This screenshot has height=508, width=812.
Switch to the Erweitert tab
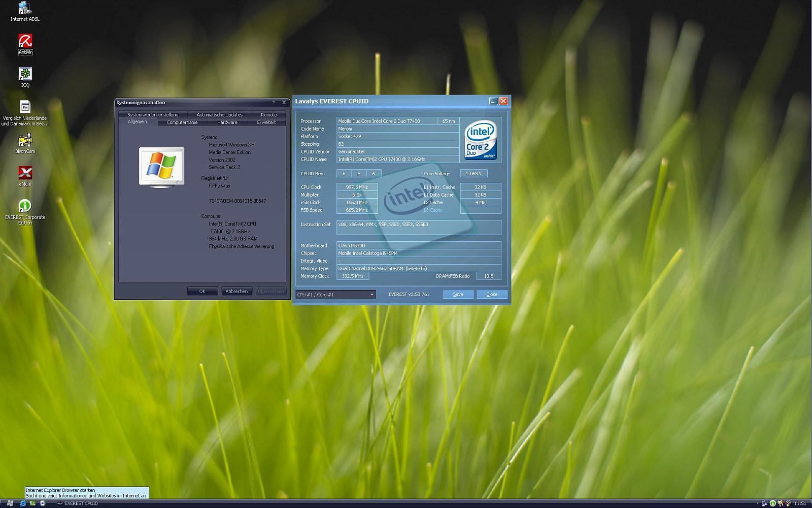266,122
